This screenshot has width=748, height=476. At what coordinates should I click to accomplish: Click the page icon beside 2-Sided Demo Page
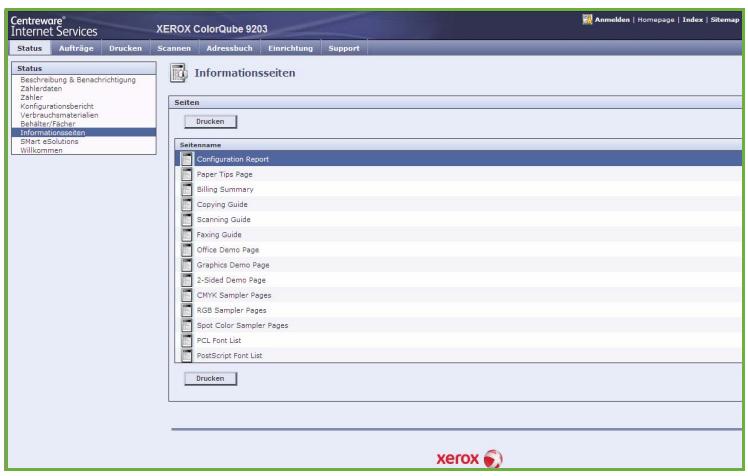[187, 280]
